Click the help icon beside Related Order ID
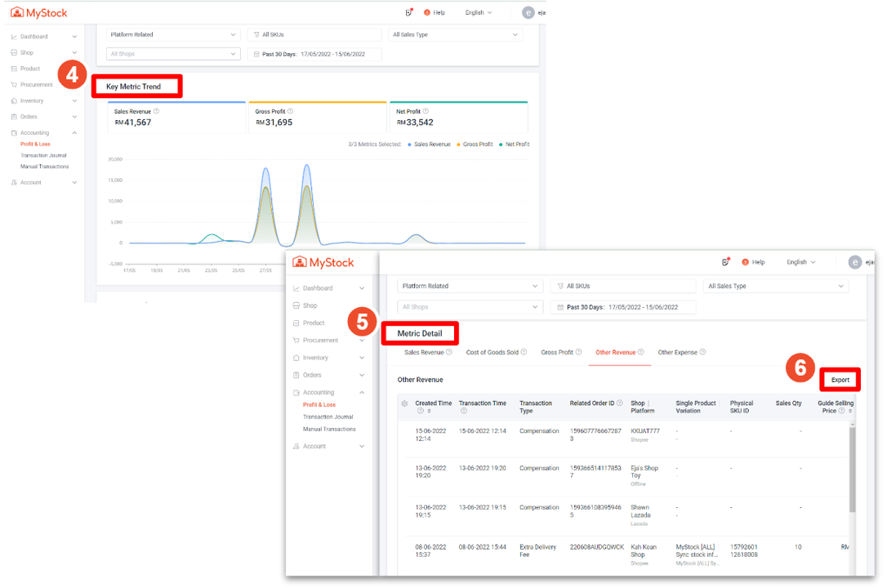Image resolution: width=887 pixels, height=588 pixels. pos(620,403)
